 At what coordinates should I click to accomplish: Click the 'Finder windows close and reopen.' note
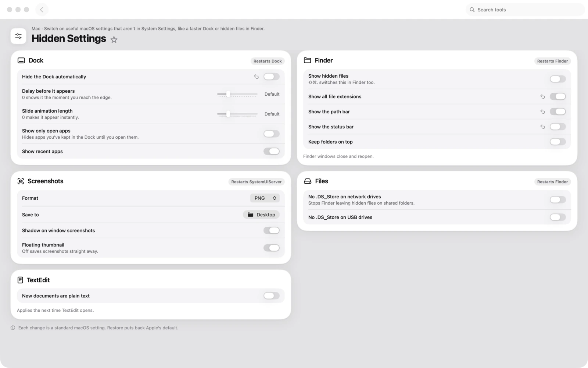click(338, 156)
